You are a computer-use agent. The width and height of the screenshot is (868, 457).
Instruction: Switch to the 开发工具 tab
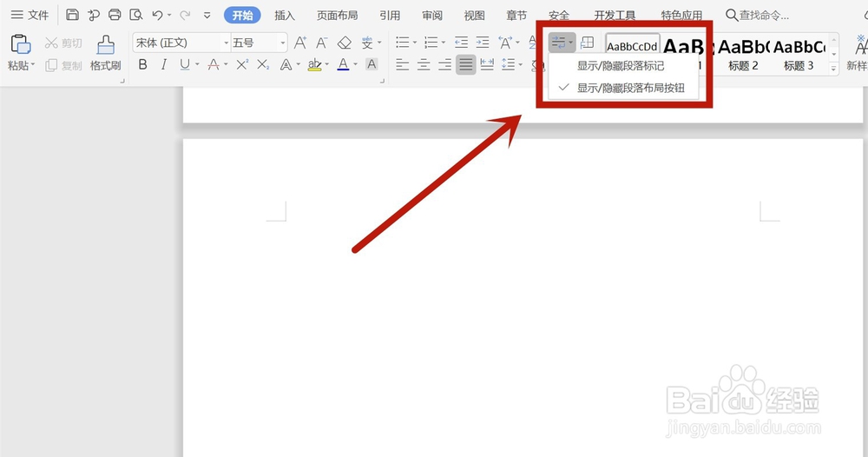click(615, 16)
